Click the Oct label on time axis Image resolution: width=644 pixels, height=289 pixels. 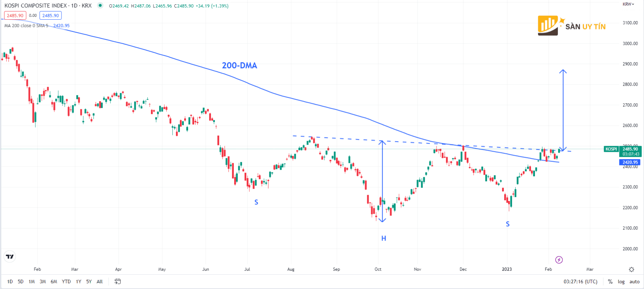(x=378, y=269)
